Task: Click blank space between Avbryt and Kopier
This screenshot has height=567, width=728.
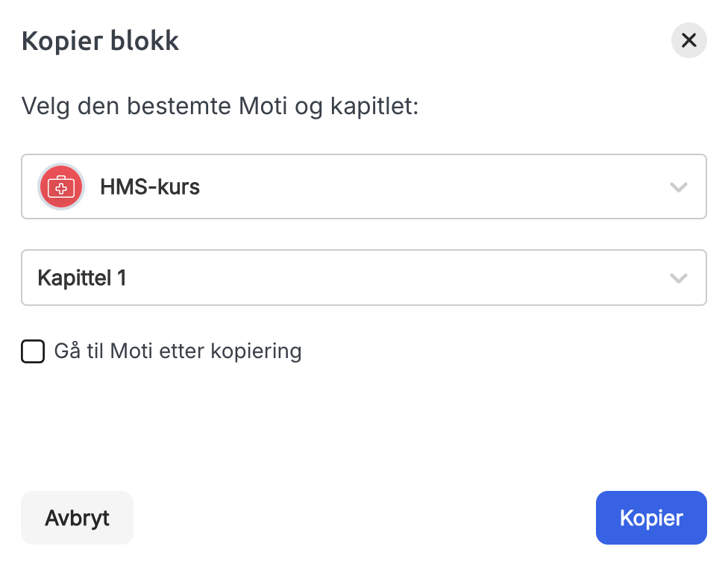Action: [x=365, y=518]
